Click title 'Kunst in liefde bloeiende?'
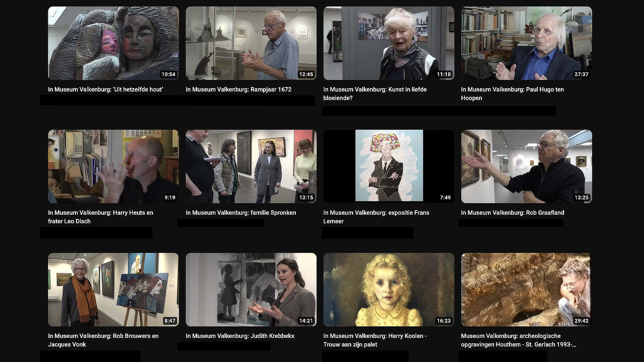This screenshot has height=362, width=644. coord(375,94)
